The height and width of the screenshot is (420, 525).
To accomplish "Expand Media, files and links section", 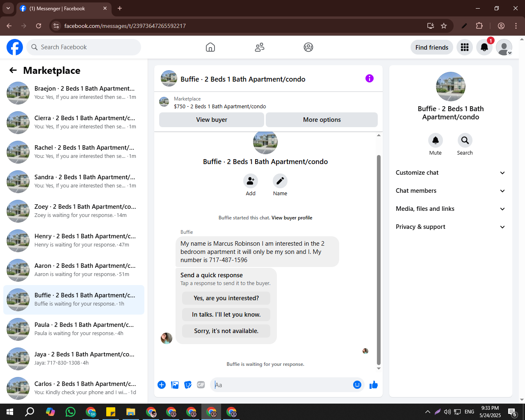I will point(450,209).
